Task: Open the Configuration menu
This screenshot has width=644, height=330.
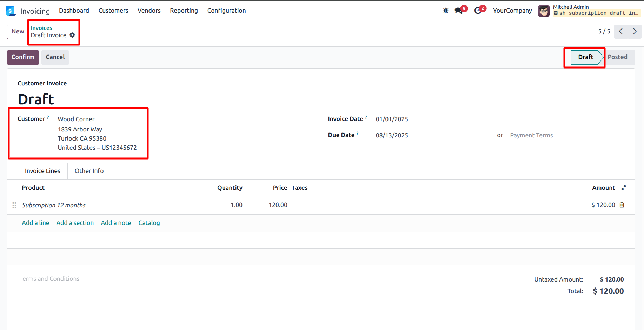Action: click(x=226, y=11)
